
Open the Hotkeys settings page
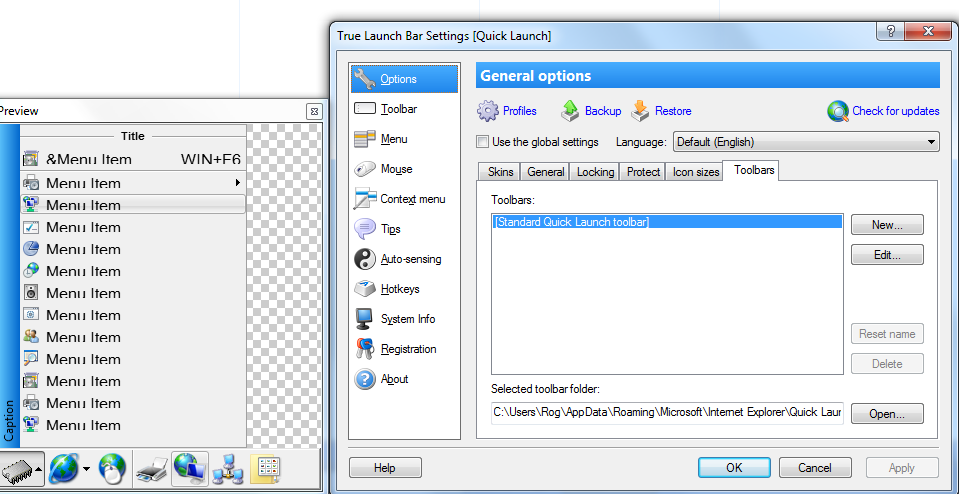point(399,289)
